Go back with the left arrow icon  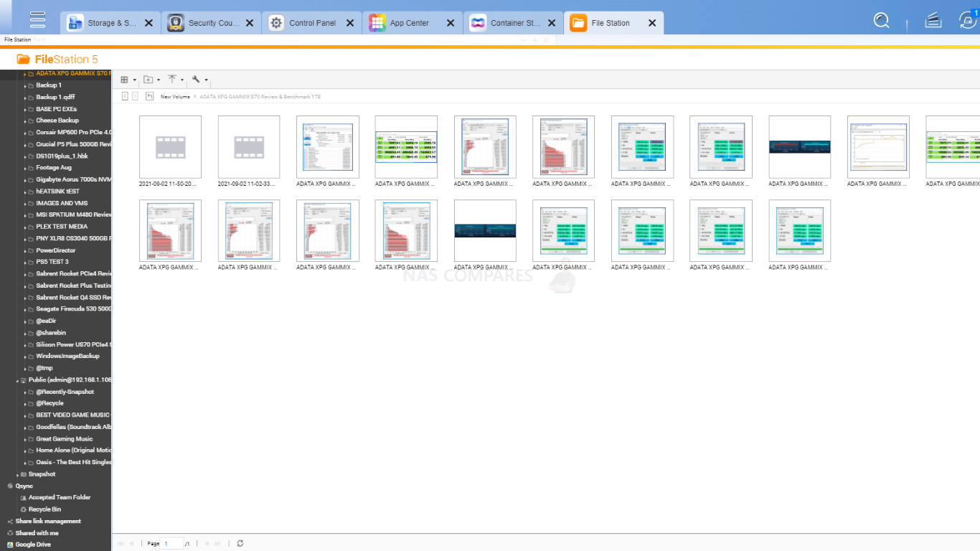(125, 96)
